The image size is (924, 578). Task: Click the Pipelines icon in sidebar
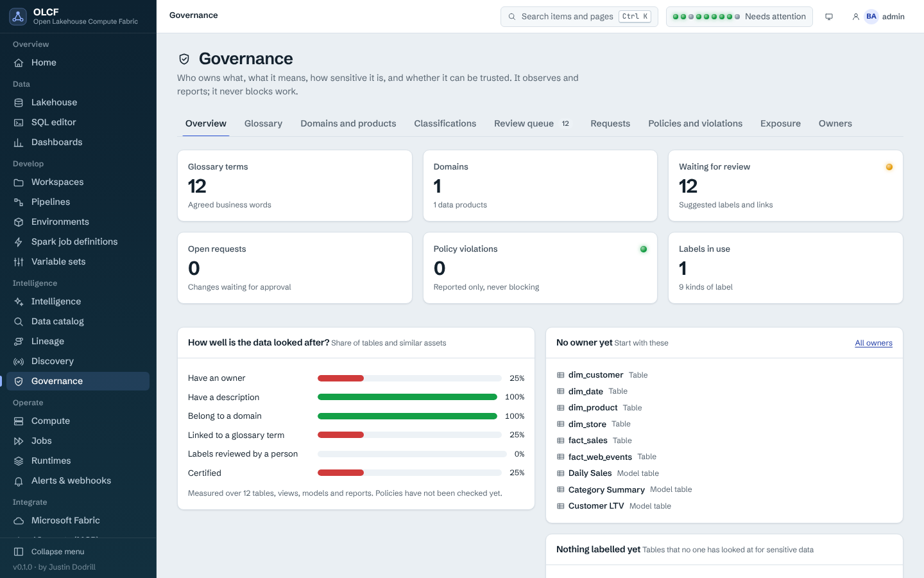point(19,202)
